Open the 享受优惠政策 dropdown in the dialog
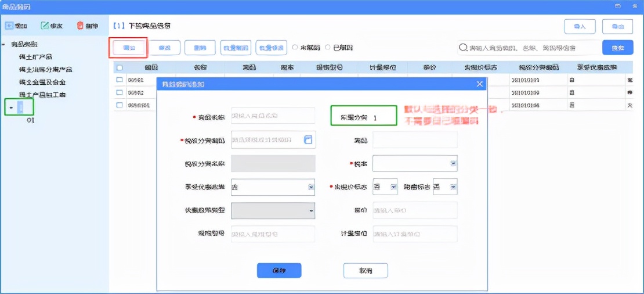This screenshot has height=294, width=644. point(311,187)
